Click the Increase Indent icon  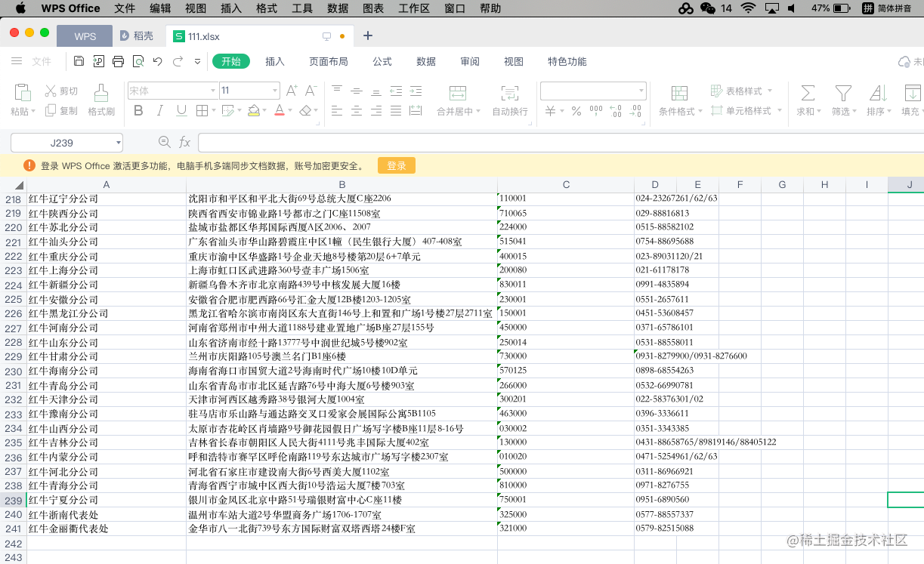coord(416,91)
